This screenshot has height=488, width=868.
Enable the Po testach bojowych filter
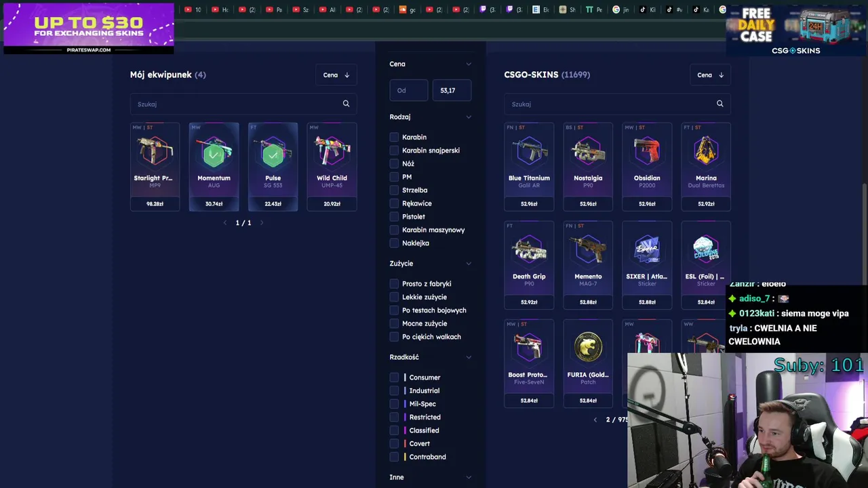394,310
